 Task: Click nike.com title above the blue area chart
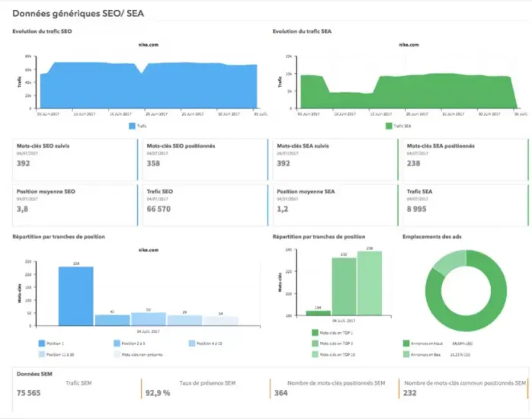[x=149, y=44]
